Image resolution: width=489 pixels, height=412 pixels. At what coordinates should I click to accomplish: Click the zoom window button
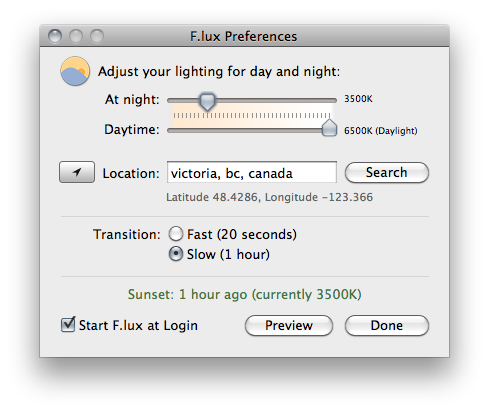[97, 36]
